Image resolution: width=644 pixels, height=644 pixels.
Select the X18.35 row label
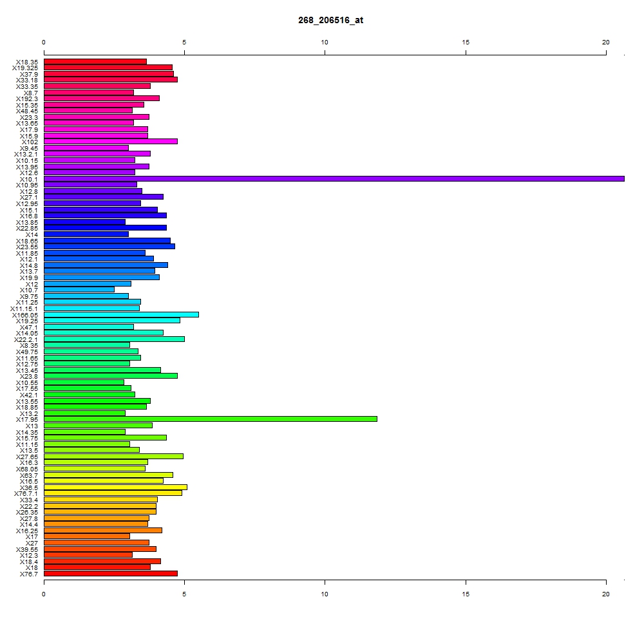[26, 62]
